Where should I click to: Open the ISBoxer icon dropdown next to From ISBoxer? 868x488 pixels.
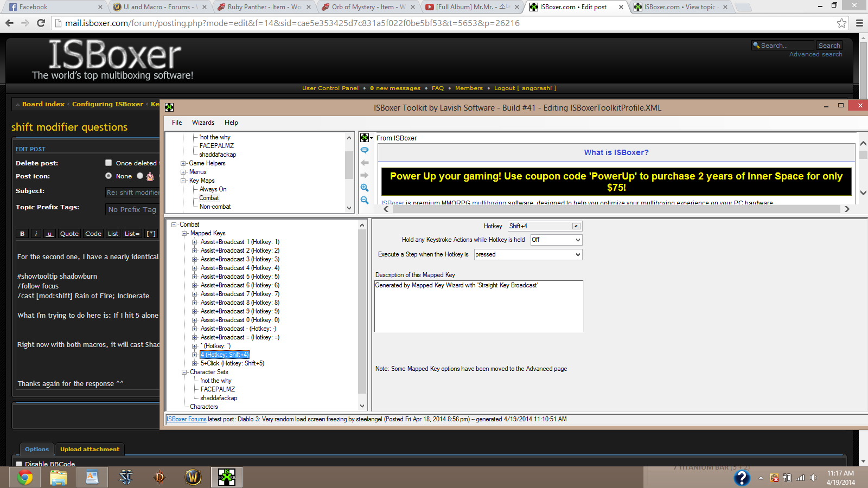pyautogui.click(x=367, y=138)
